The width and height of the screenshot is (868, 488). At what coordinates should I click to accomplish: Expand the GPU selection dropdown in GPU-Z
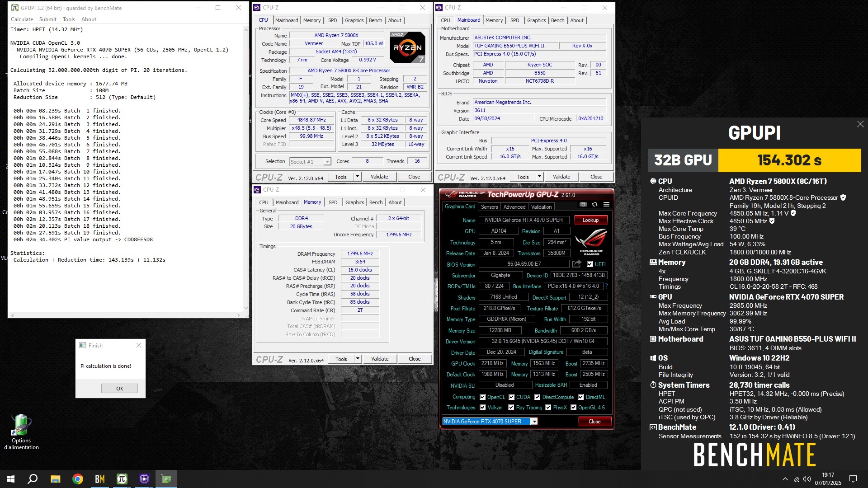[534, 422]
